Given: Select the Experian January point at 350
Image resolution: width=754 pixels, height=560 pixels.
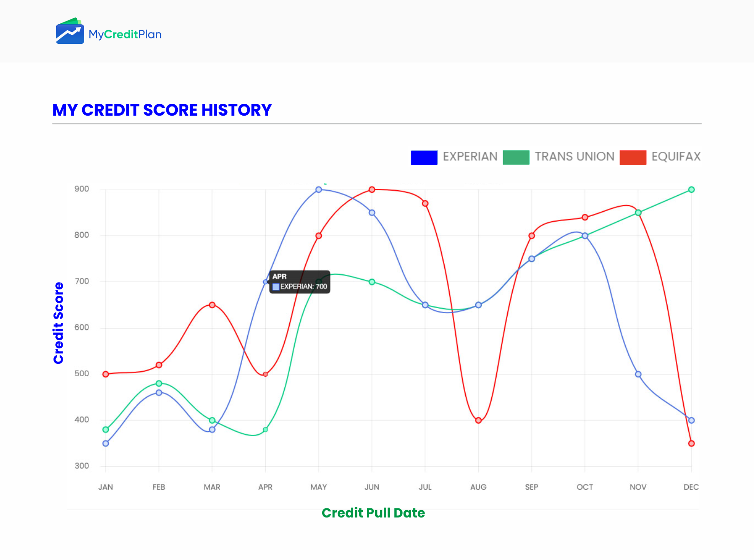Looking at the screenshot, I should (106, 443).
